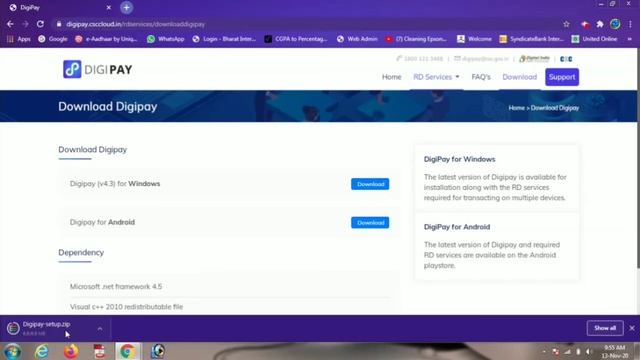Launch Internet Explorer from the taskbar
The width and height of the screenshot is (640, 360).
pyautogui.click(x=42, y=351)
